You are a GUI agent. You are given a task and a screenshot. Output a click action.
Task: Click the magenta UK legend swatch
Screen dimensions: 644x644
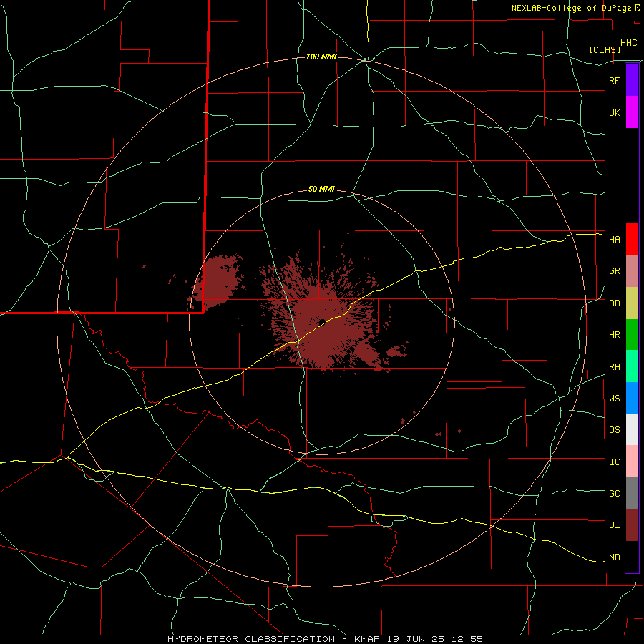pyautogui.click(x=632, y=112)
